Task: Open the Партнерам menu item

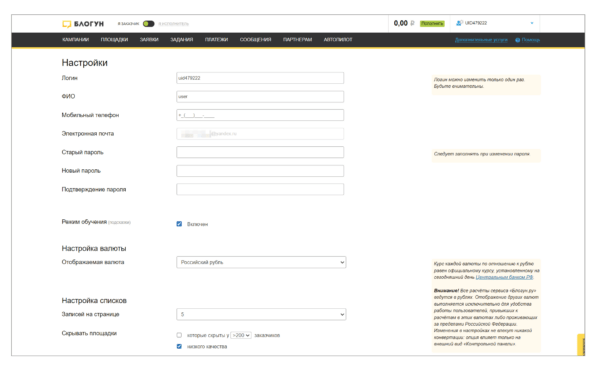Action: [x=297, y=39]
